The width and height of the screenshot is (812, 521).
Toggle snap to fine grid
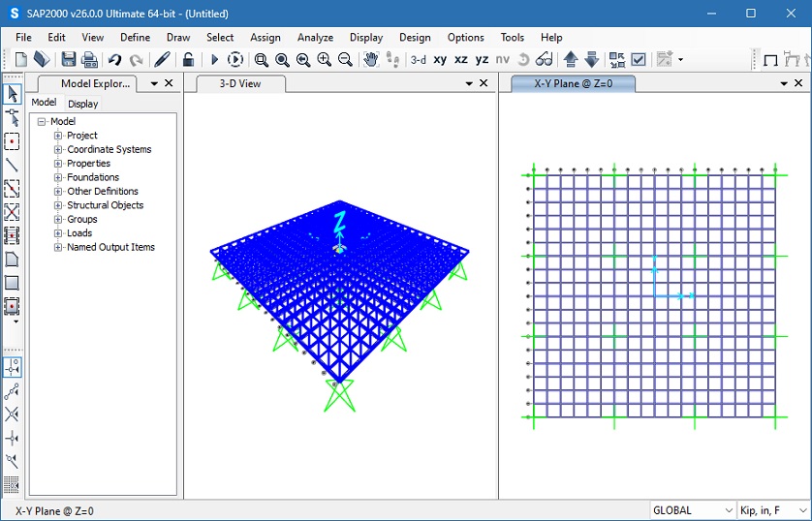pos(12,485)
